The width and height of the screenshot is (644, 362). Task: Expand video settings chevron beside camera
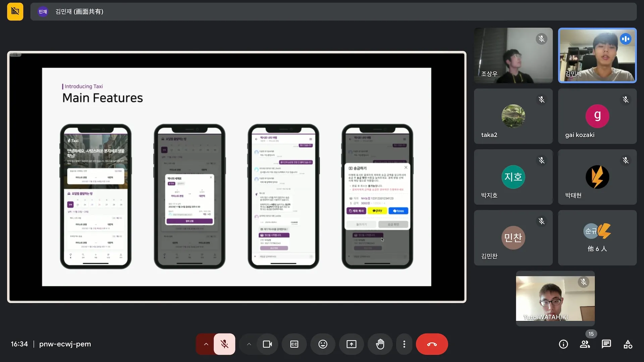(249, 344)
